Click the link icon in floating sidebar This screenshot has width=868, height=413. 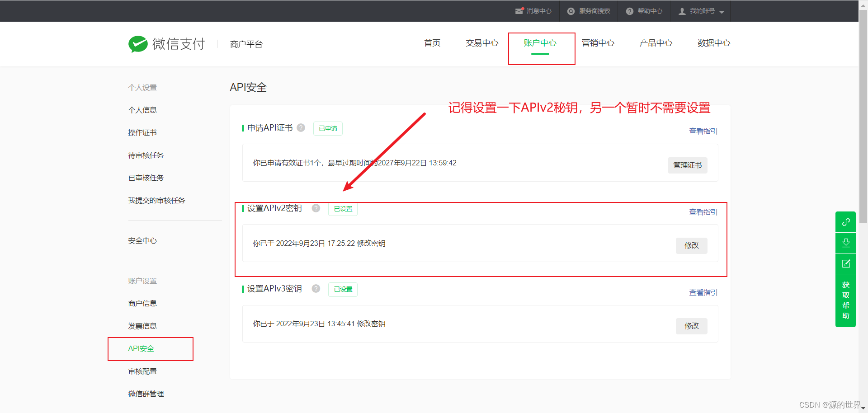(846, 222)
